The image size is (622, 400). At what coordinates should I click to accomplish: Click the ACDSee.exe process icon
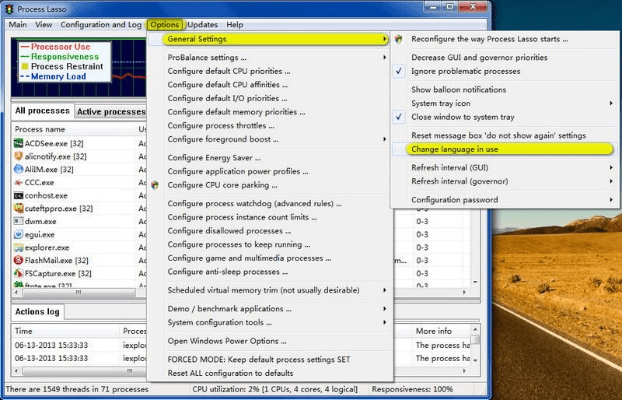pos(19,143)
